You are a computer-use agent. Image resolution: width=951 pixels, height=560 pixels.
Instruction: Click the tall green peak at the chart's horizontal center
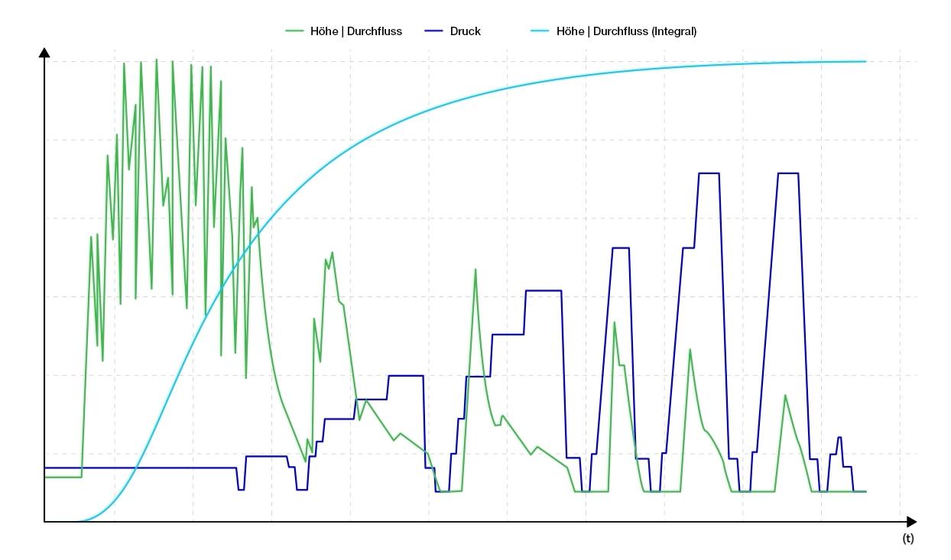(x=475, y=270)
